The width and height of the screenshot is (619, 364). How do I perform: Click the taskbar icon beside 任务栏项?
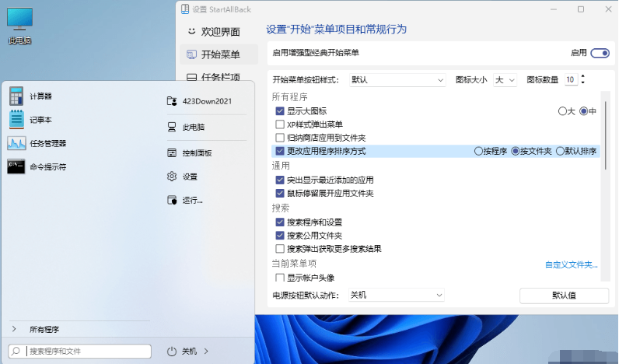click(x=191, y=77)
